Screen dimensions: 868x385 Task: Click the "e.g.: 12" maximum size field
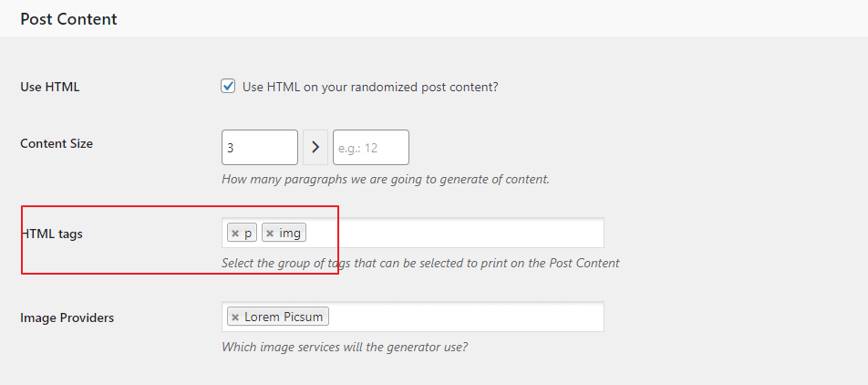click(x=370, y=147)
